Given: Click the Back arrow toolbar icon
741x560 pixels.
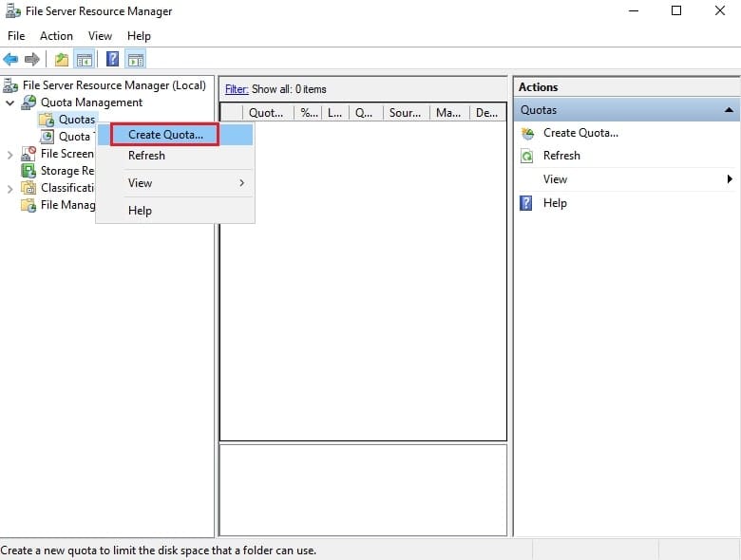Looking at the screenshot, I should point(10,60).
